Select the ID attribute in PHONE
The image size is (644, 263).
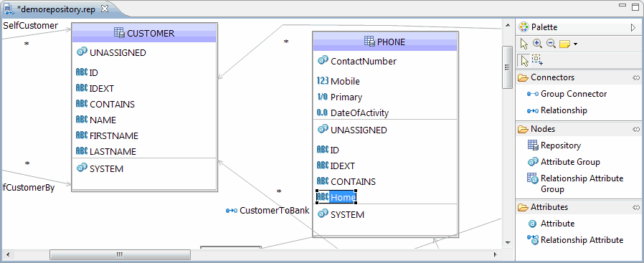328,150
